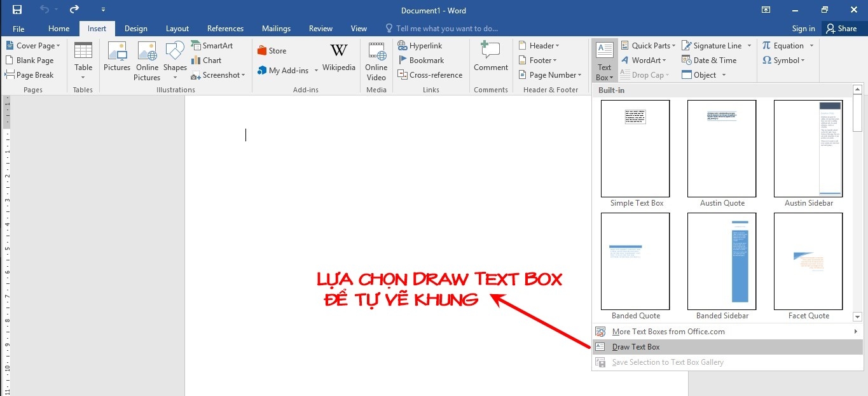Open More Text Boxes from Office.com

[727, 332]
